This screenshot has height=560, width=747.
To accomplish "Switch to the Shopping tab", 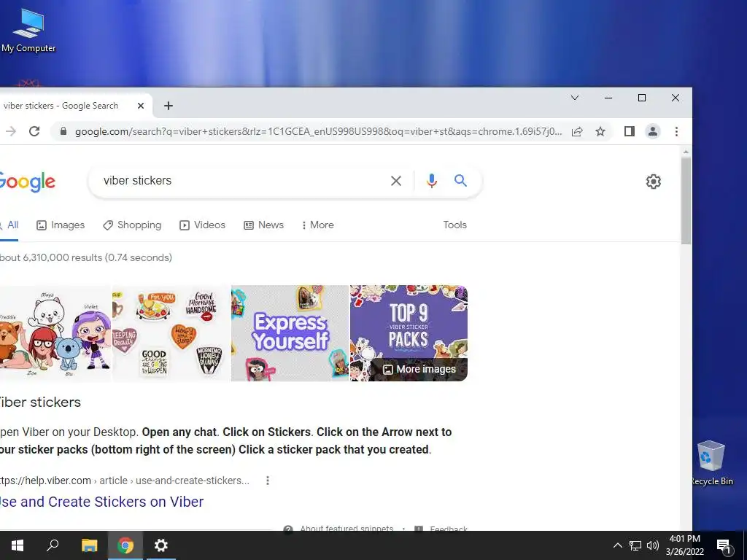I will (x=132, y=225).
